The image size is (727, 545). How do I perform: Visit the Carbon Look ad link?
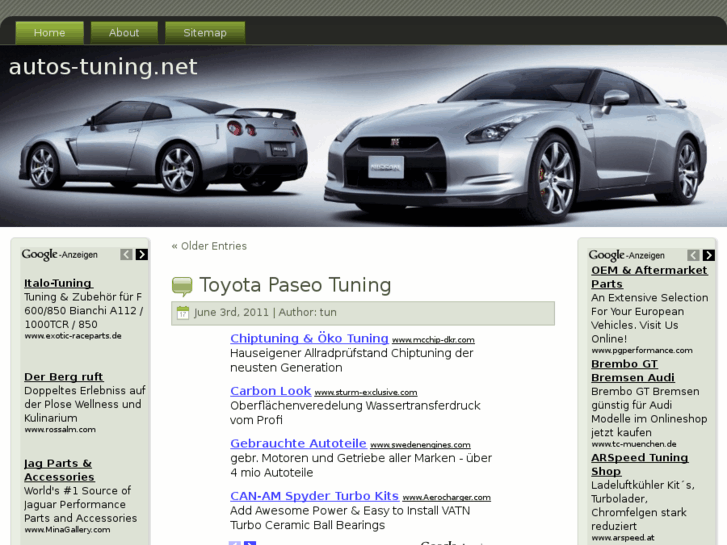tap(270, 391)
